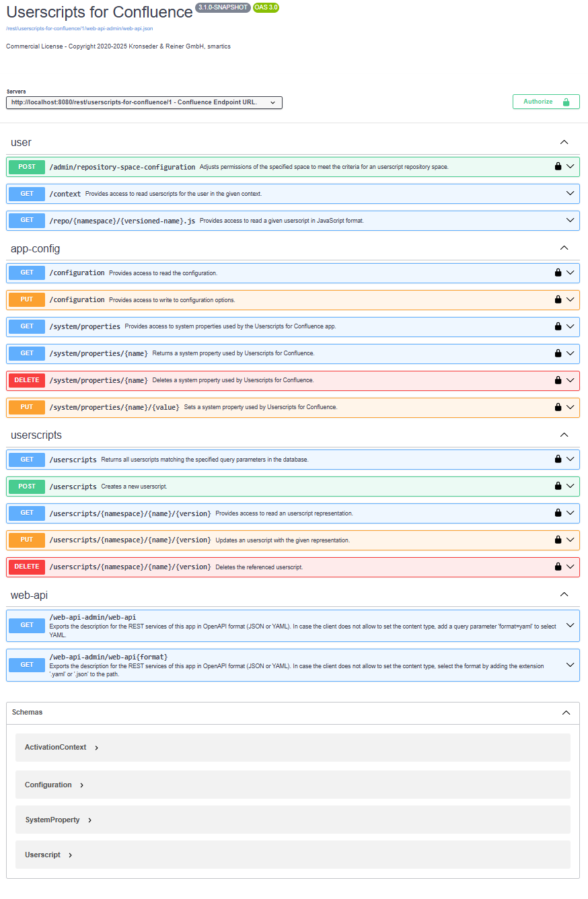Expand the GET /context operation

coord(571,194)
